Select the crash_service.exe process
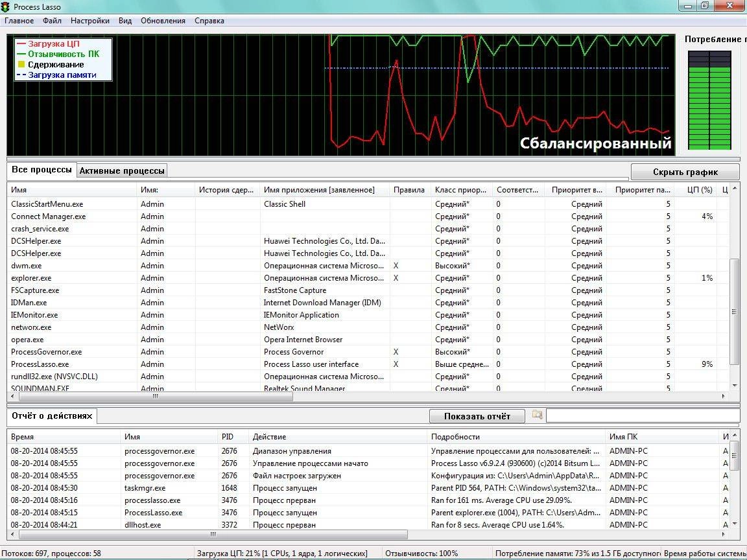Image resolution: width=747 pixels, height=560 pixels. coord(368,229)
